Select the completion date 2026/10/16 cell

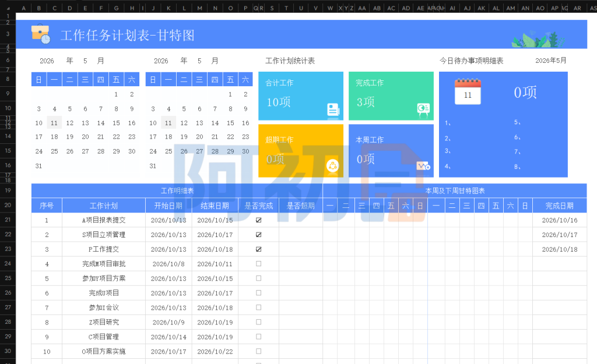click(559, 220)
